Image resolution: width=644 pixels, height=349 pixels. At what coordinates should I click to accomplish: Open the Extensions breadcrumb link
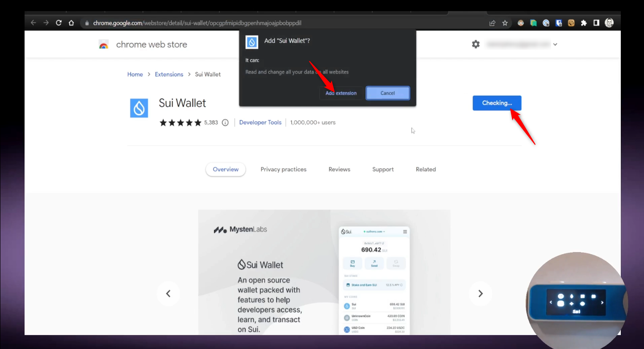[x=169, y=74]
